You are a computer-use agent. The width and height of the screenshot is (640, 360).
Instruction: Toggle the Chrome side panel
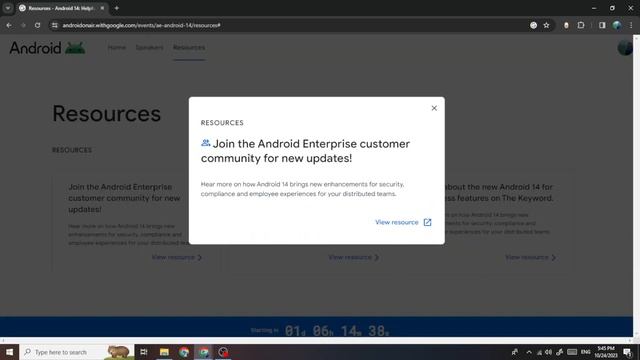602,25
